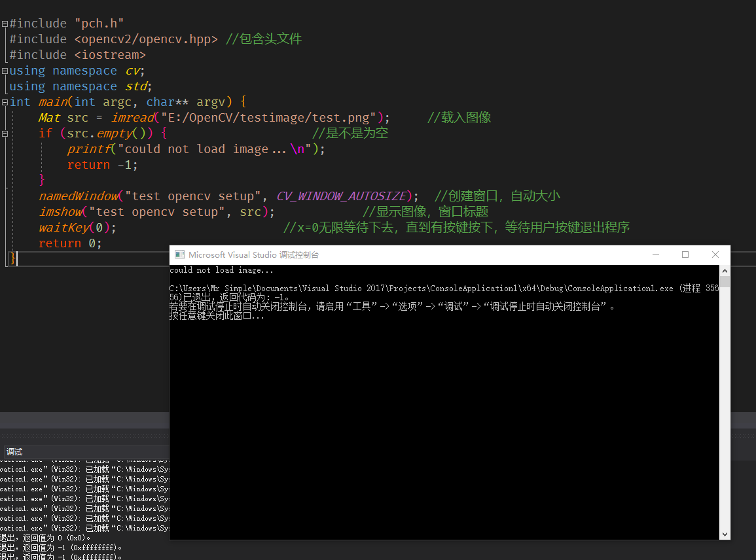Viewport: 756px width, 560px height.
Task: Click the console scrollbar up arrow
Action: [x=725, y=271]
